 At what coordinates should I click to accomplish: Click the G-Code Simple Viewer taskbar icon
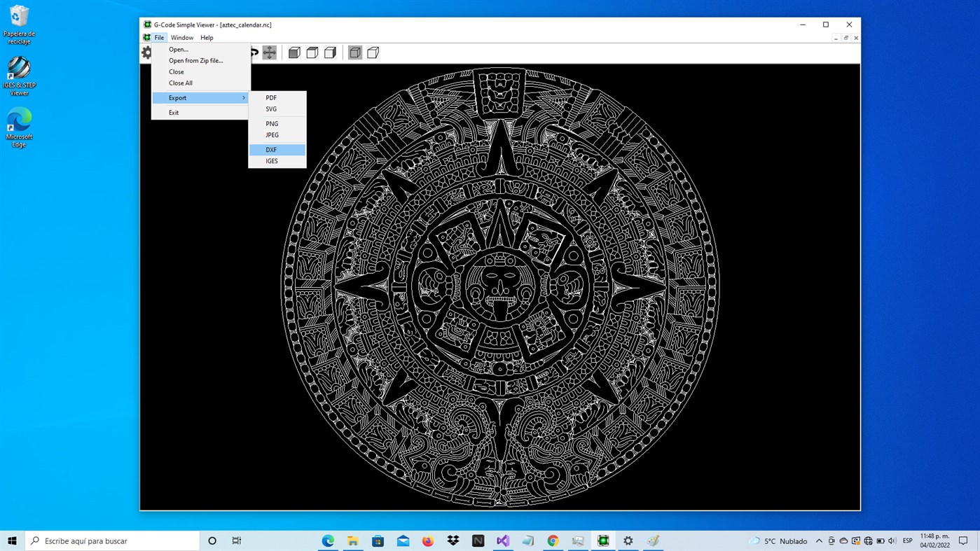(x=602, y=540)
